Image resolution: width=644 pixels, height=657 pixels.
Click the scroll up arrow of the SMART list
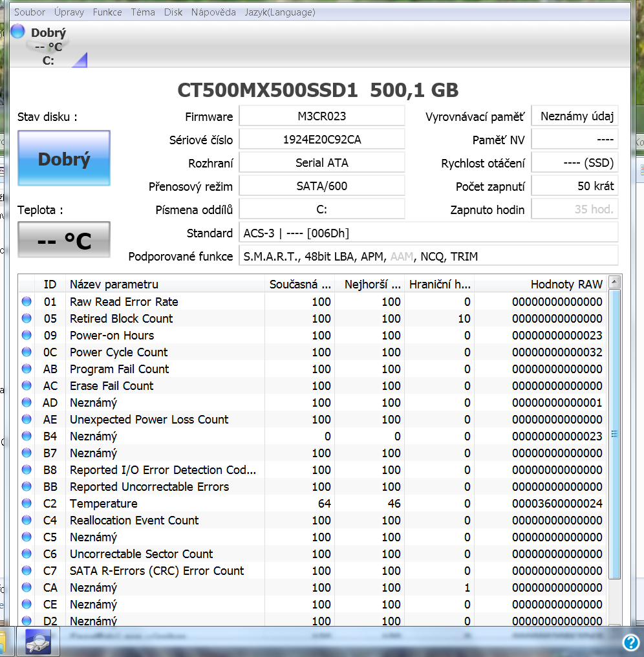(615, 283)
